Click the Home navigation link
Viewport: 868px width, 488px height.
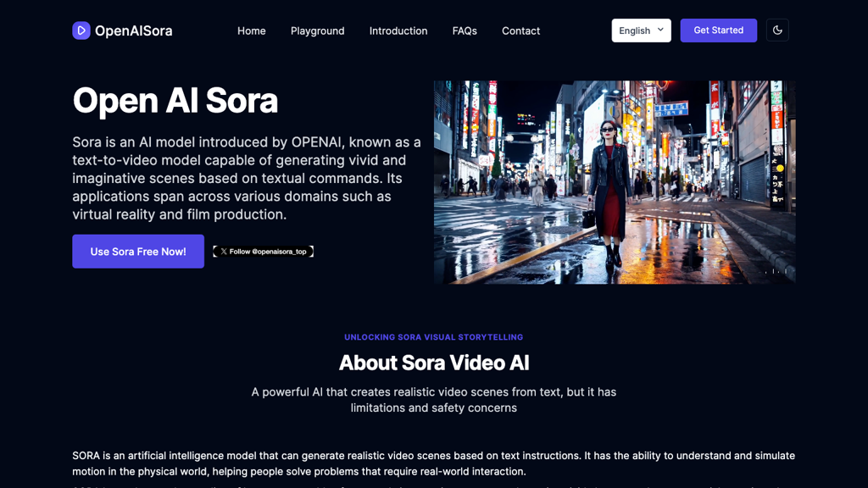(251, 30)
